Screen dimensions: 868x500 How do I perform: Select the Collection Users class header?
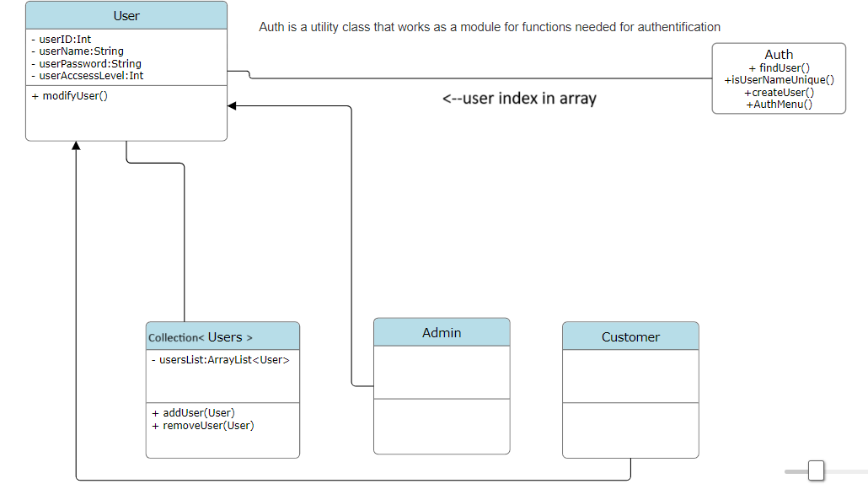(x=222, y=336)
